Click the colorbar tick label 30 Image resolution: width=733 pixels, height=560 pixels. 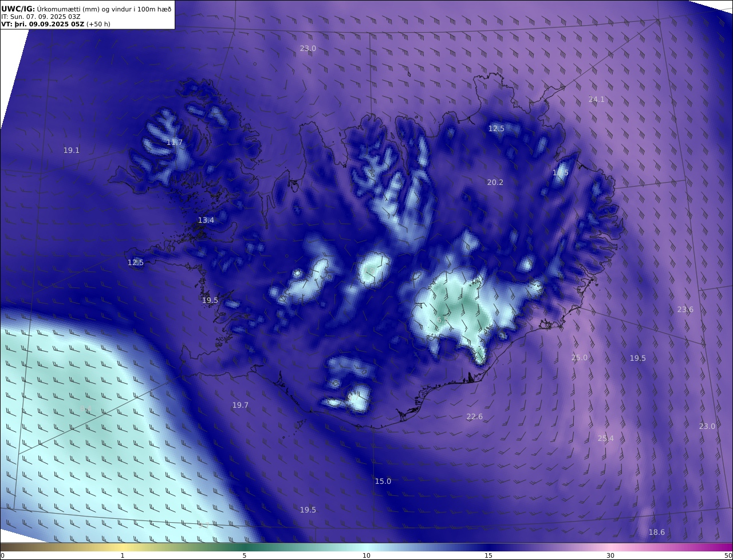tap(610, 555)
